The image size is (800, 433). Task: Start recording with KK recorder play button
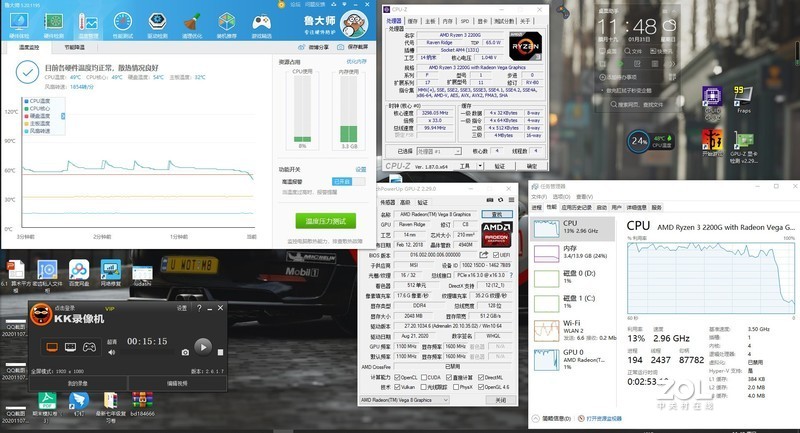pos(203,347)
